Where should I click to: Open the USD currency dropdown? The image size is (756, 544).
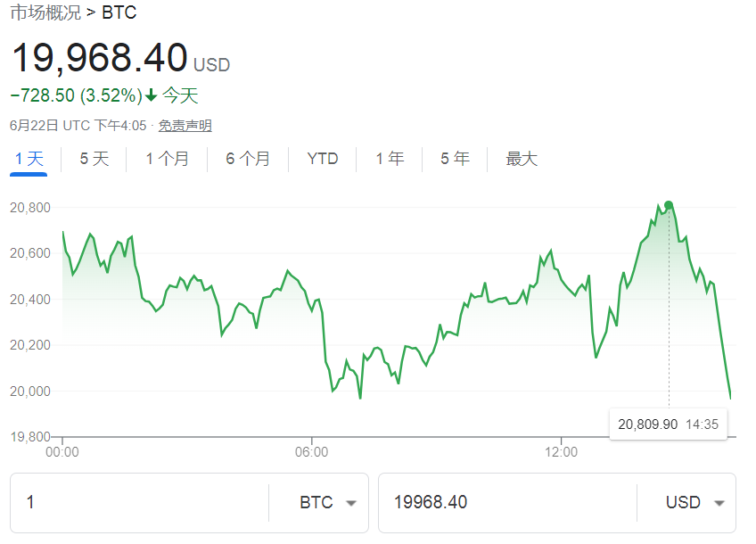694,502
